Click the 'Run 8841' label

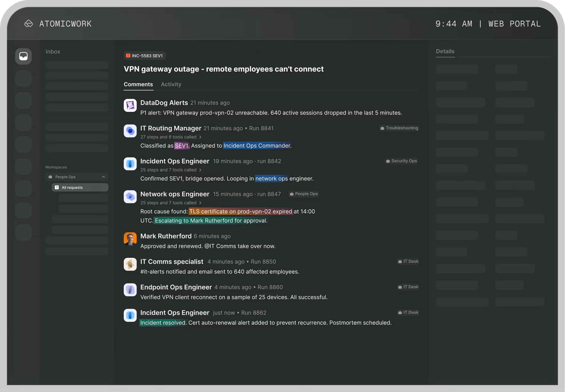point(261,128)
